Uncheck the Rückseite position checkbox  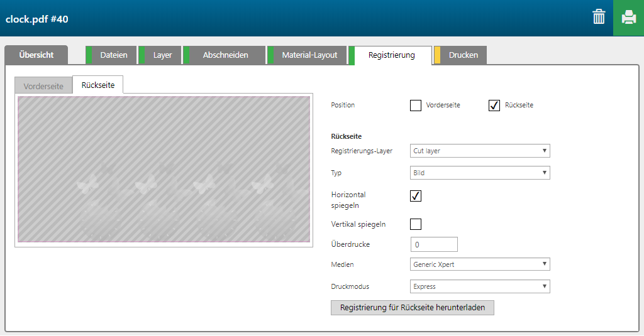[x=494, y=105]
